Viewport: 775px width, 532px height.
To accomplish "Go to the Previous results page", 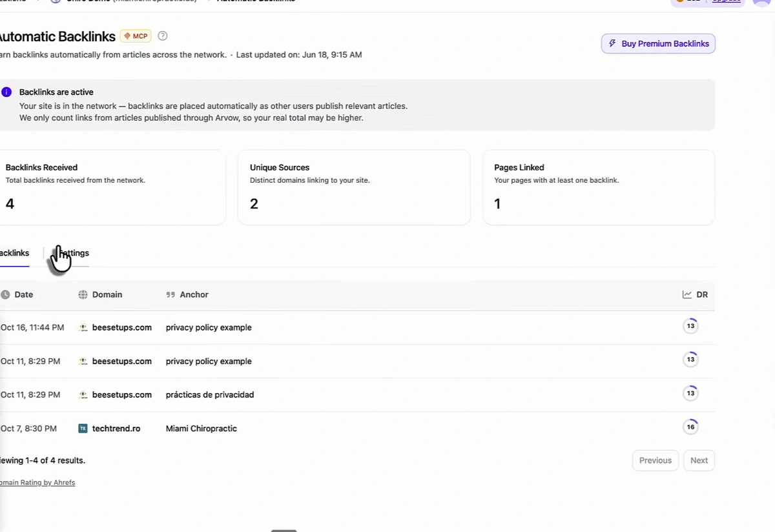I will [656, 460].
